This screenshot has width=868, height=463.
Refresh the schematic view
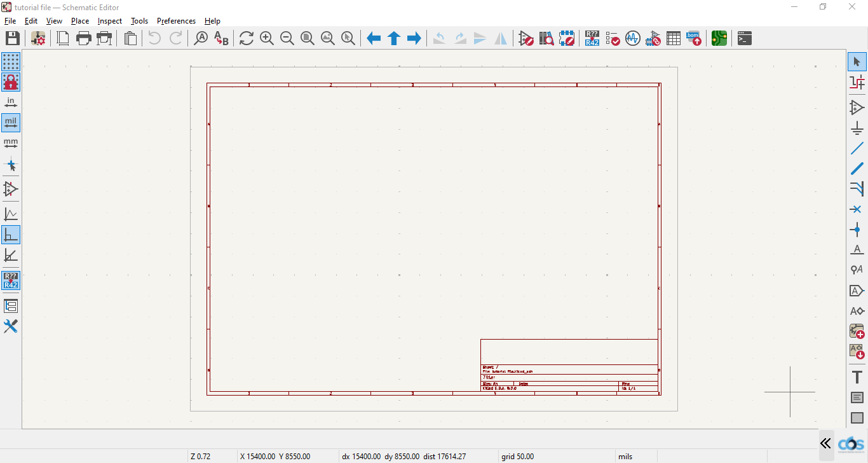(x=247, y=38)
